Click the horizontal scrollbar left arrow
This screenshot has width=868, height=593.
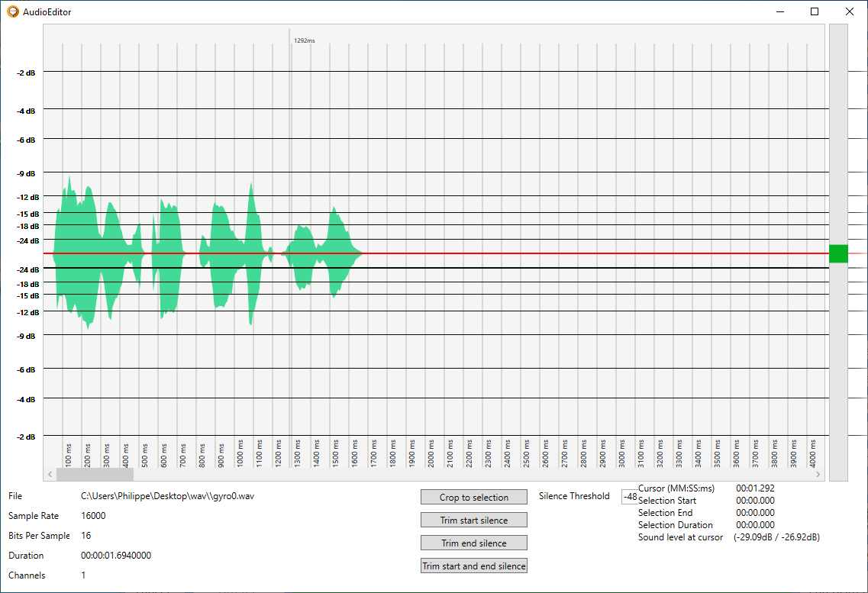point(50,474)
